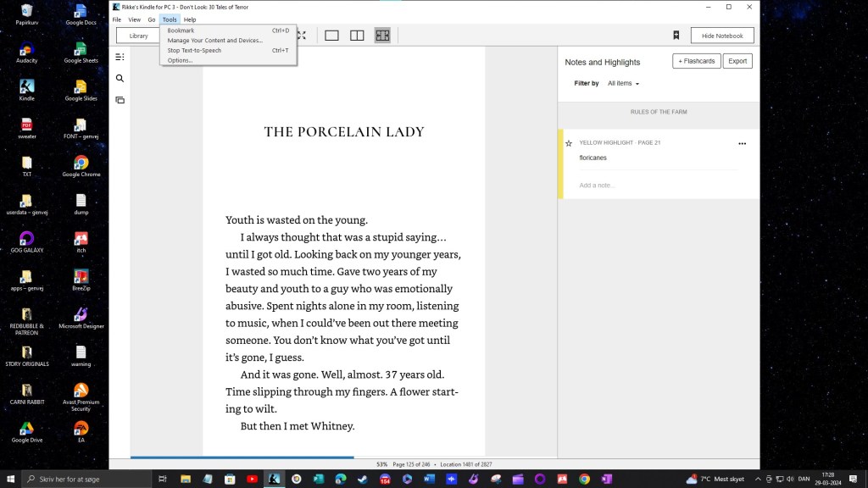This screenshot has height=488, width=868.
Task: Select the multi-column page layout icon
Action: (x=382, y=36)
